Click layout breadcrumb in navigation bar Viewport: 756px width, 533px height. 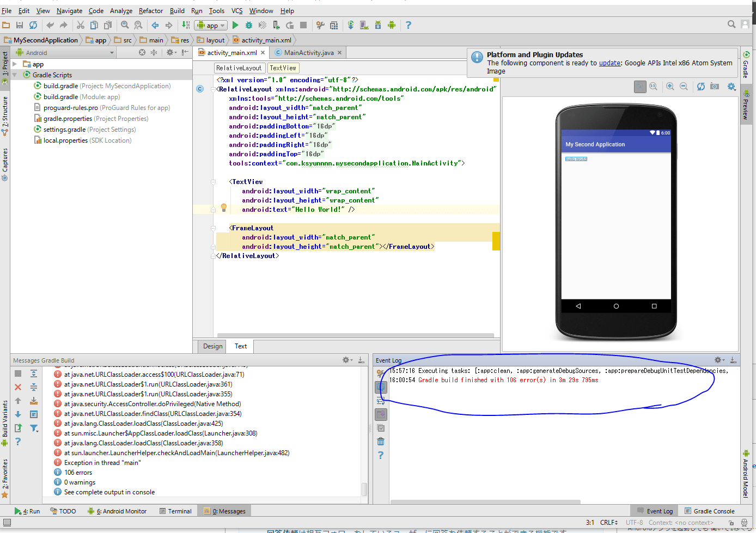(211, 40)
